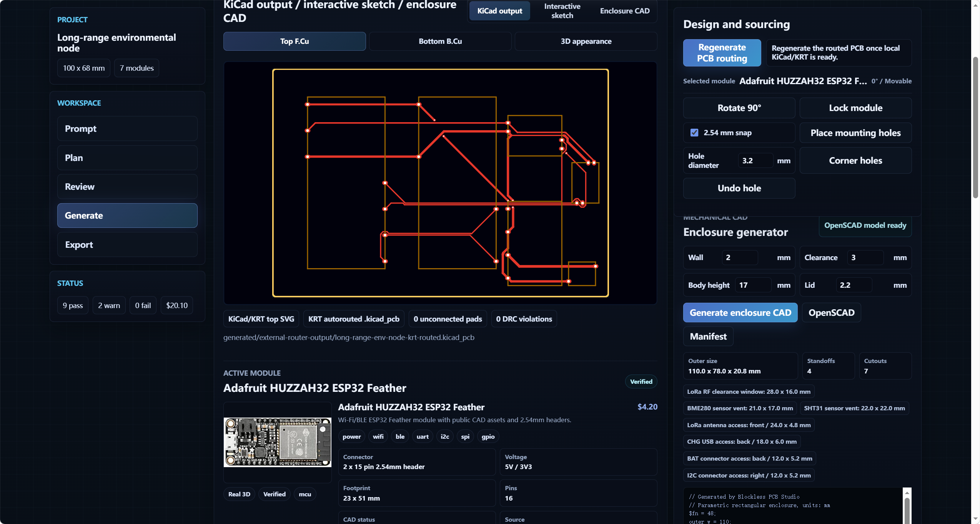Click LoRa antenna access entry
The width and height of the screenshot is (980, 524).
[x=749, y=425]
